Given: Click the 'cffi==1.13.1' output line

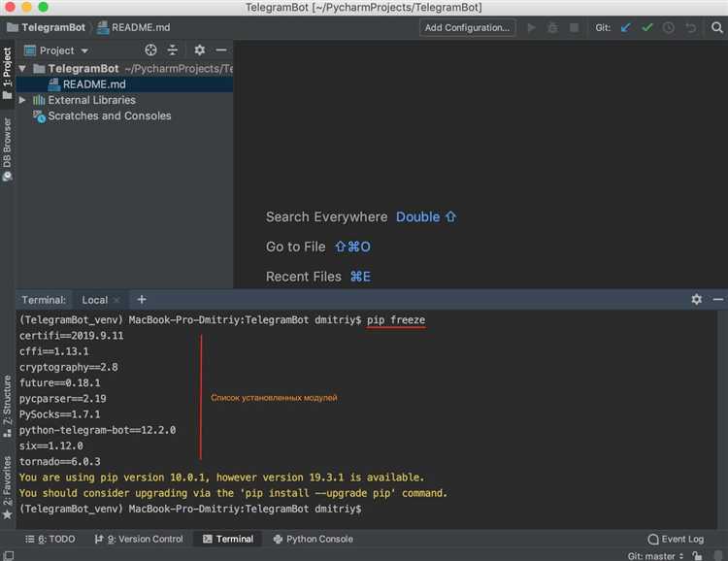Looking at the screenshot, I should (x=53, y=351).
